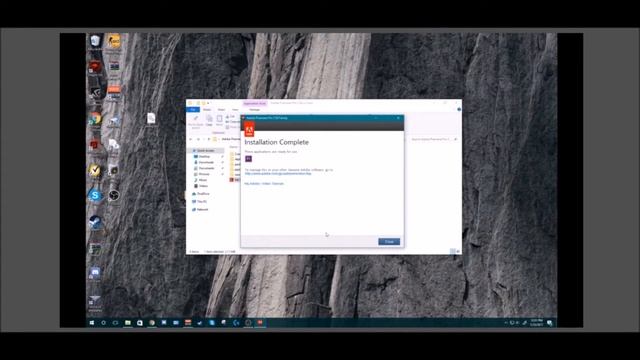Click the Paste icon in Explorer ribbon

[219, 120]
